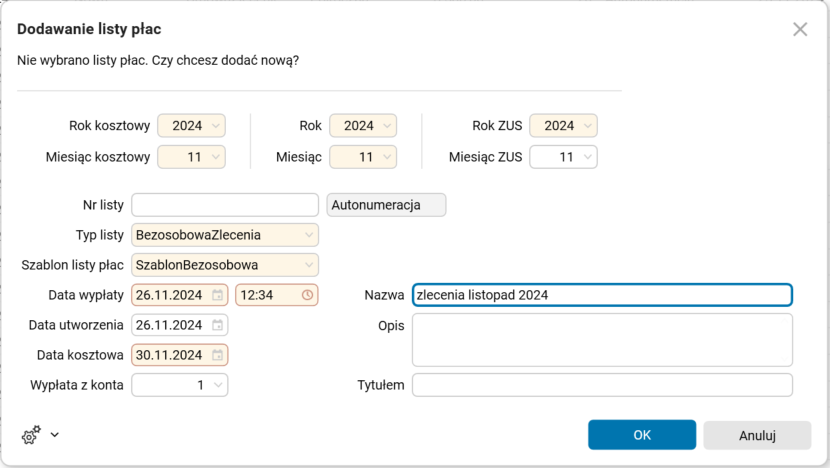
Task: Expand the Rok year dropdown
Action: 387,126
